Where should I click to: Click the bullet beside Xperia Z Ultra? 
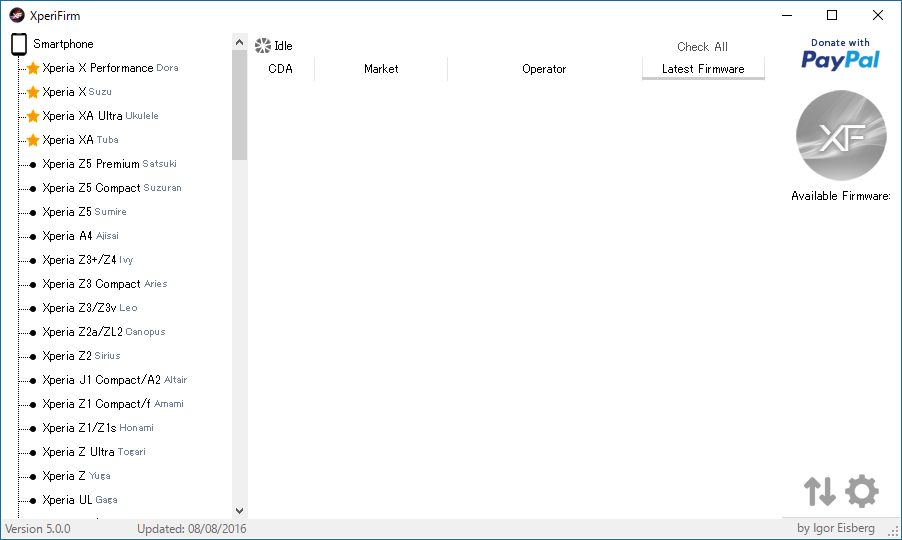pyautogui.click(x=33, y=453)
